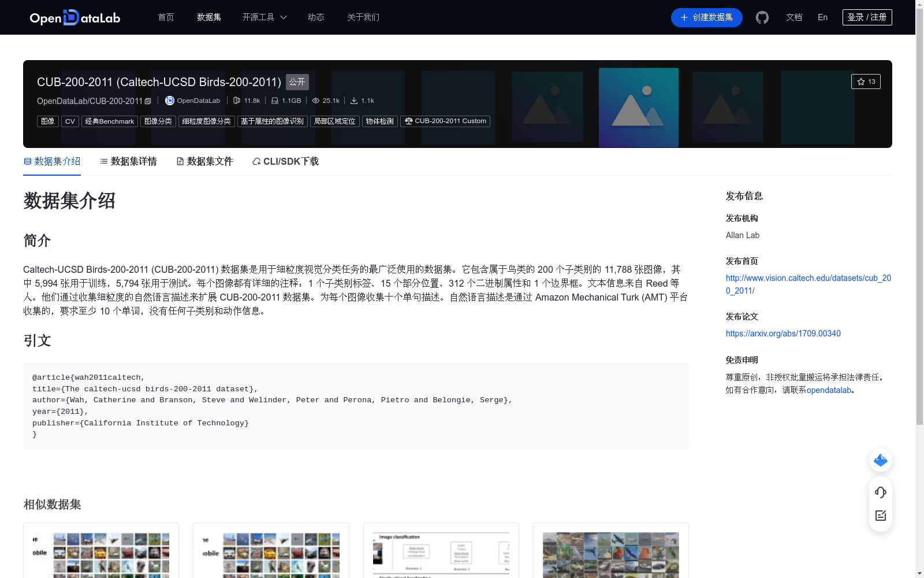Click the 基于属性的图像识别 tag

pyautogui.click(x=273, y=121)
